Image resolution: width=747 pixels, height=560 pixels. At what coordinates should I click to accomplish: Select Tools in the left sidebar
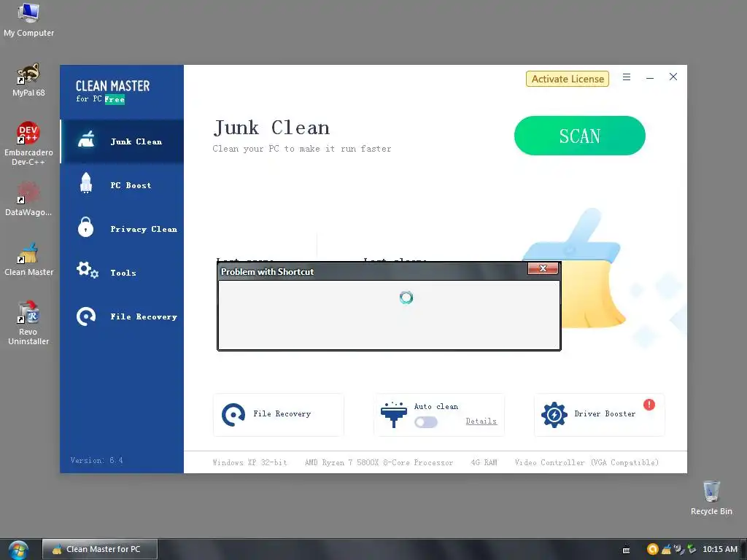click(122, 273)
